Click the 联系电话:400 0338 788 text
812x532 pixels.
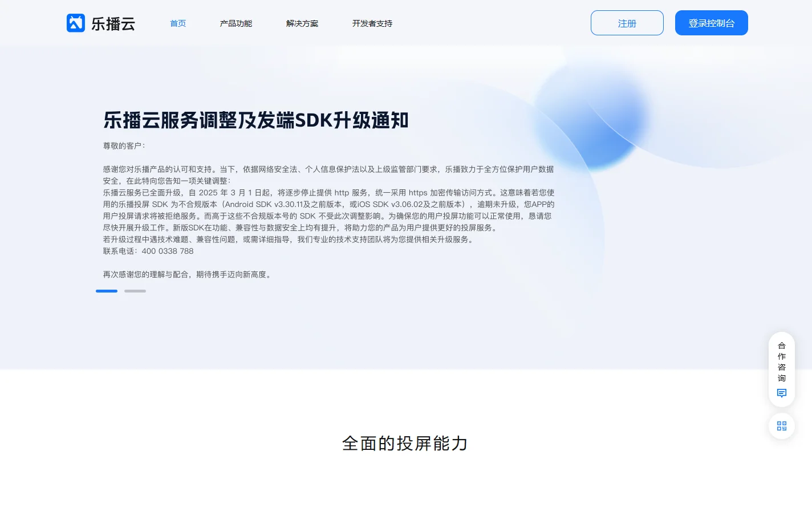[x=148, y=251]
